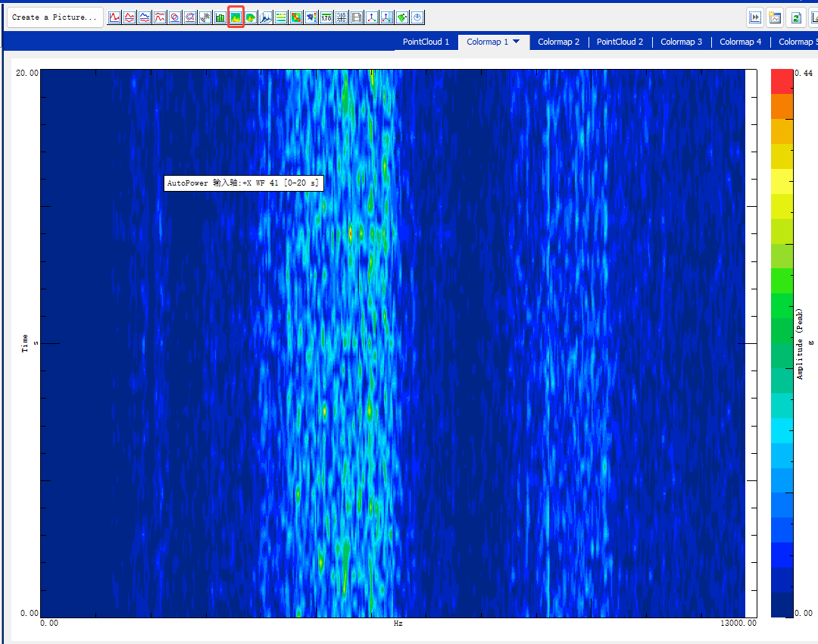
Task: Click the Amplitude (Peak) scale label
Action: coord(799,344)
